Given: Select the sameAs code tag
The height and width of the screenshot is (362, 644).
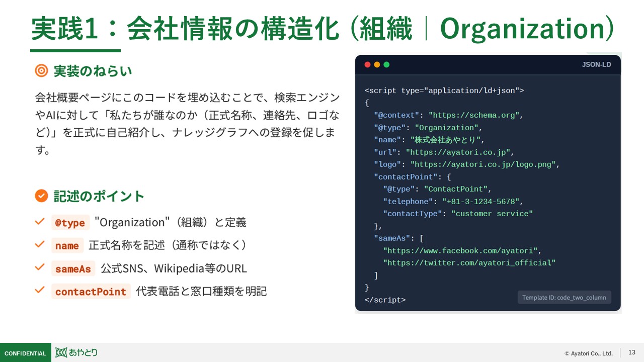Looking at the screenshot, I should pyautogui.click(x=73, y=269).
